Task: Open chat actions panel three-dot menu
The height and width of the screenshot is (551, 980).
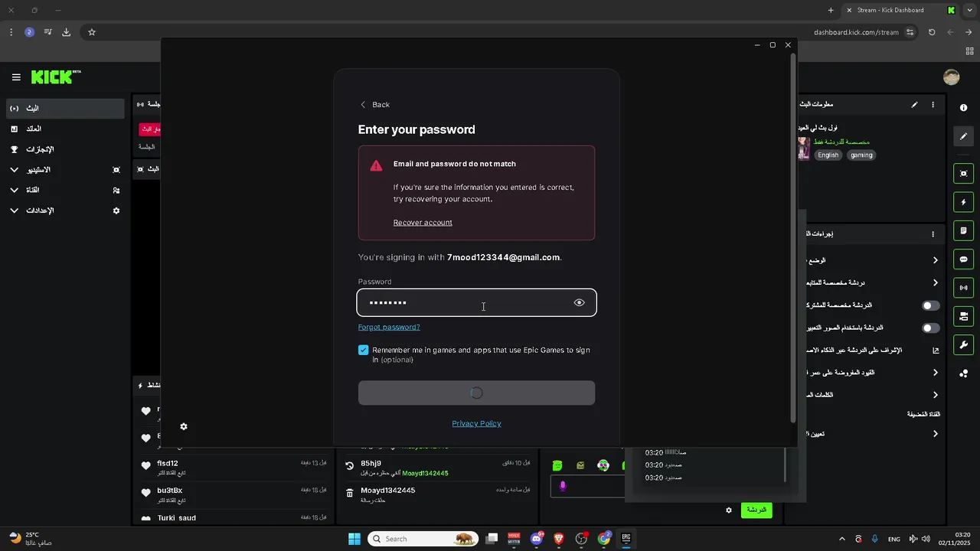Action: coord(933,234)
